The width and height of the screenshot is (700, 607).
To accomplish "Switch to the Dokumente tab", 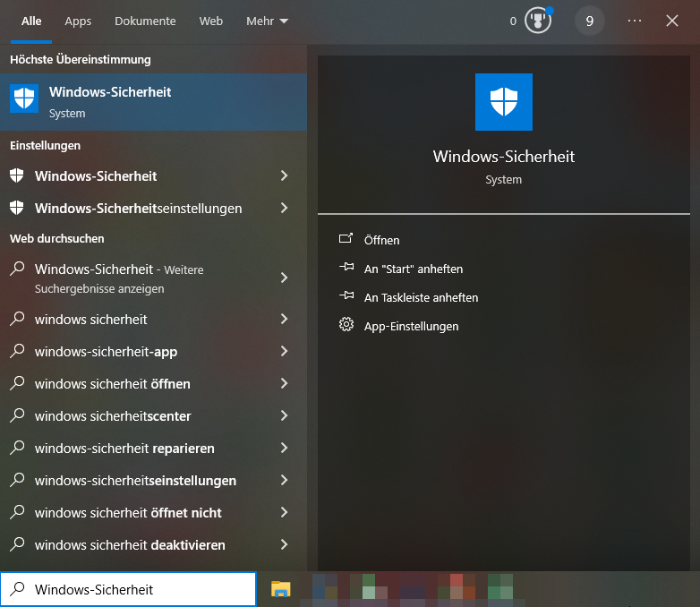I will click(145, 21).
